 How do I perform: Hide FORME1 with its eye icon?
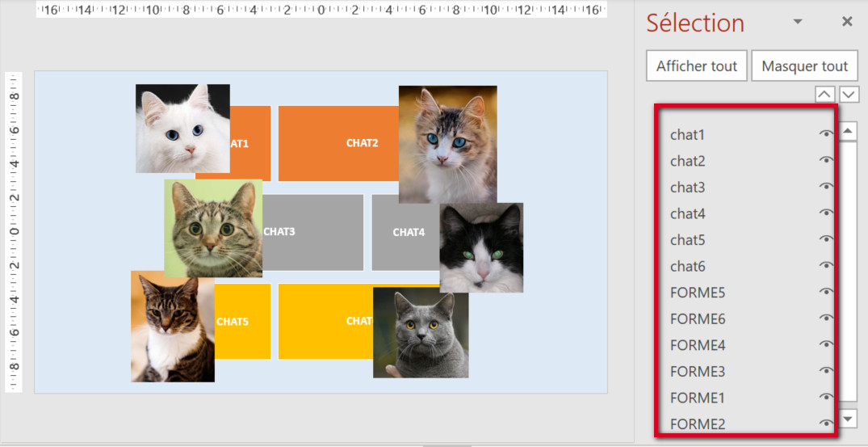point(825,397)
